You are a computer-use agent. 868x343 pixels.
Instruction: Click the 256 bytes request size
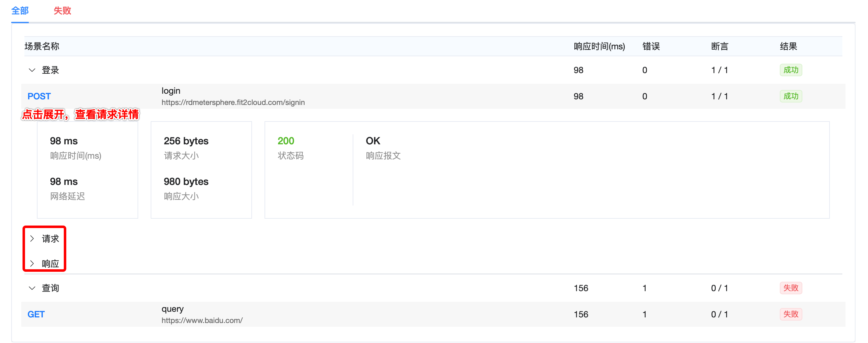(x=186, y=141)
